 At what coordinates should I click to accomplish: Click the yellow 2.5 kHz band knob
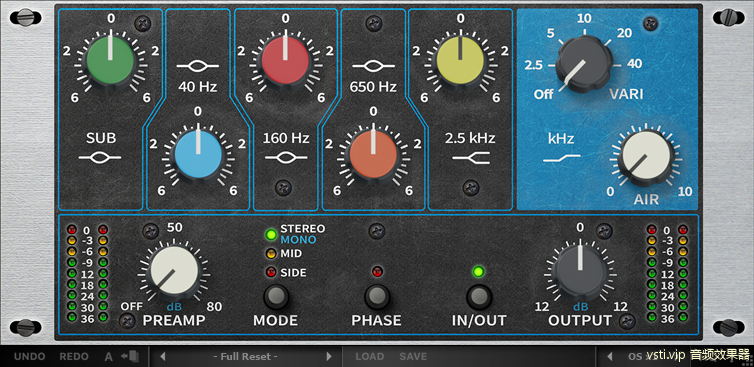tap(460, 61)
